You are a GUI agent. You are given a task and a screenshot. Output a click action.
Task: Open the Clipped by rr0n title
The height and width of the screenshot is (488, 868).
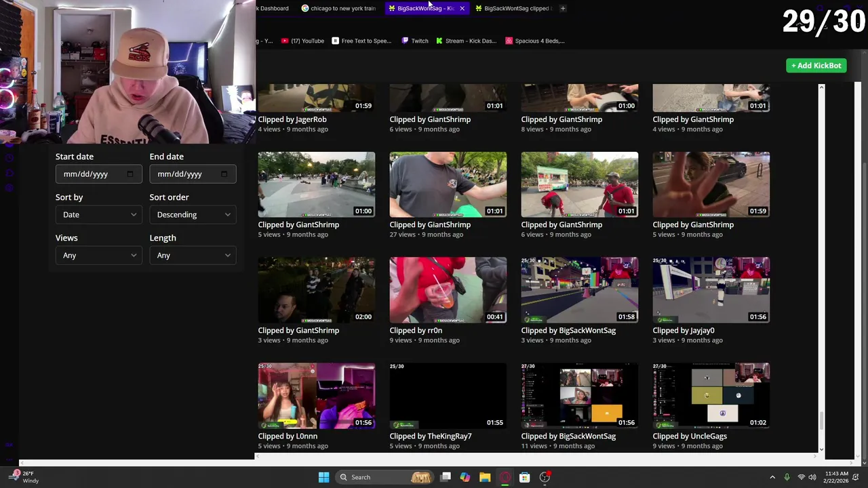pyautogui.click(x=416, y=331)
